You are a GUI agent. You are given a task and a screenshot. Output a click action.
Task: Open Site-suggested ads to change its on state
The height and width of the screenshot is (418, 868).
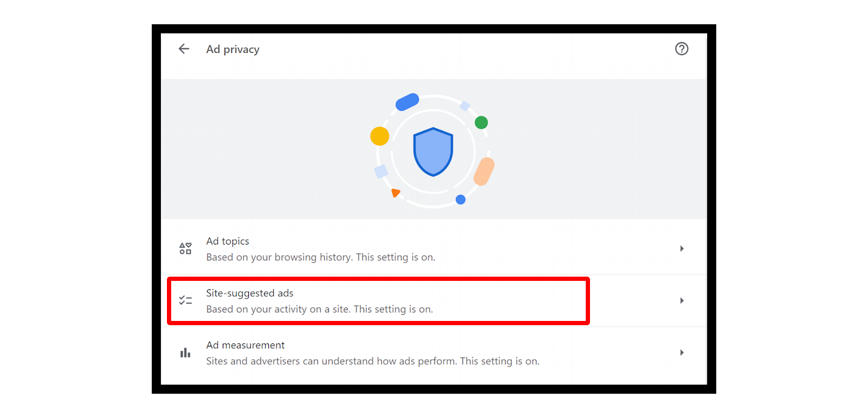click(425, 300)
